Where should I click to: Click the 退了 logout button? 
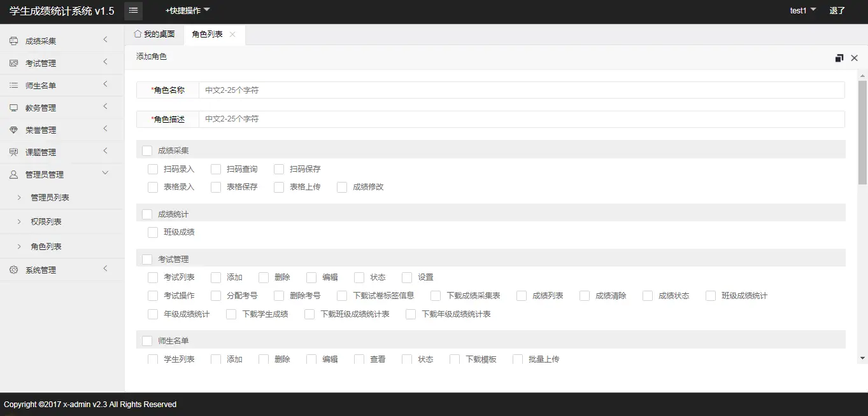837,10
